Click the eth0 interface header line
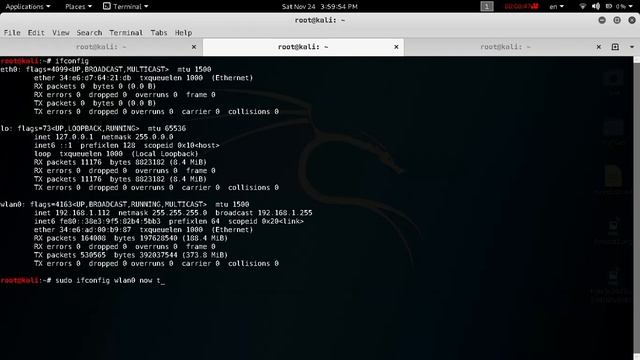The width and height of the screenshot is (640, 360). 106,69
